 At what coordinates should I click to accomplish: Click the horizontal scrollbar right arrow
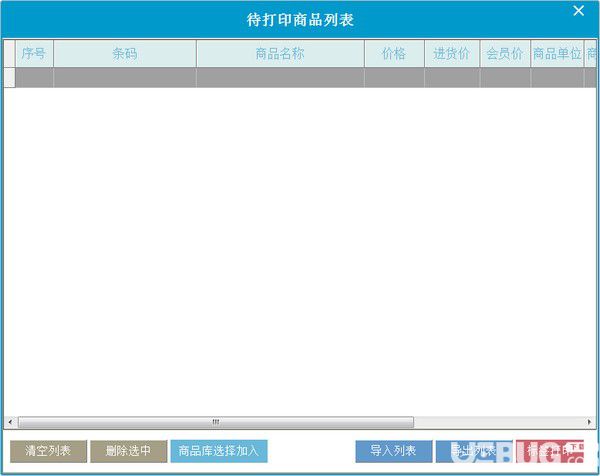coord(589,422)
